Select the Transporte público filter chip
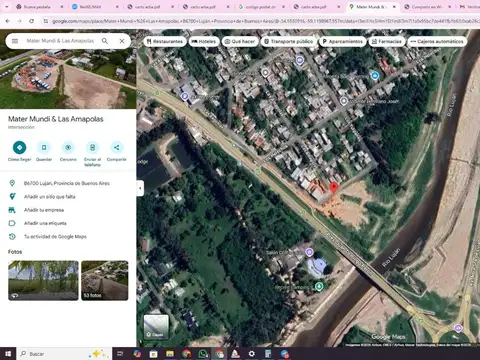480x360 pixels. pos(289,41)
